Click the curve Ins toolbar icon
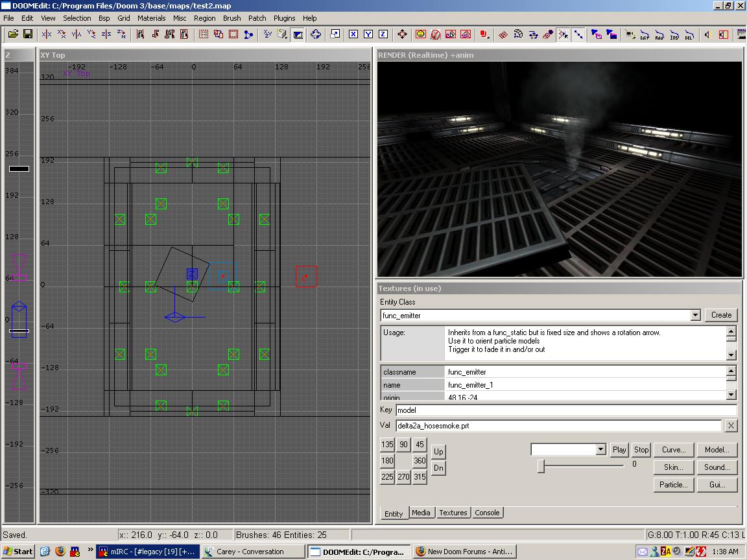The width and height of the screenshot is (747, 560). pos(674,34)
